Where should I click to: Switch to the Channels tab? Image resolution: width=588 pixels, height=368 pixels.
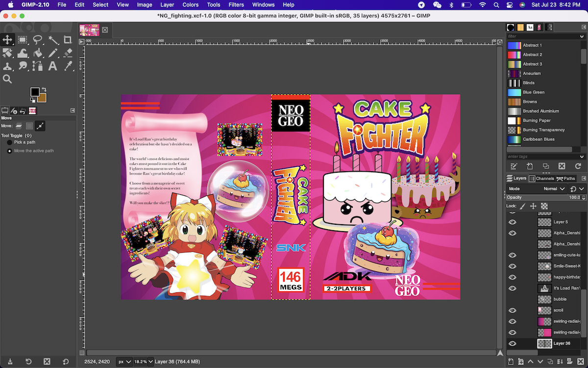click(x=541, y=179)
